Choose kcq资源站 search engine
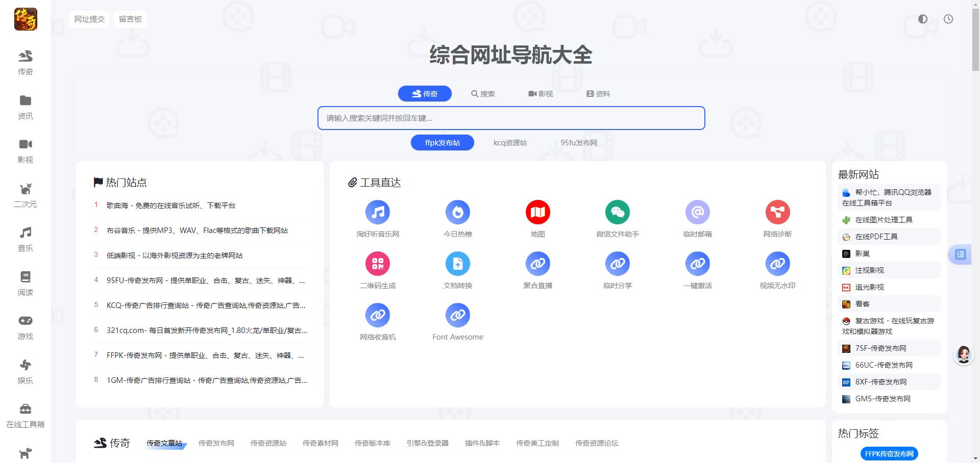This screenshot has height=463, width=980. pos(510,143)
